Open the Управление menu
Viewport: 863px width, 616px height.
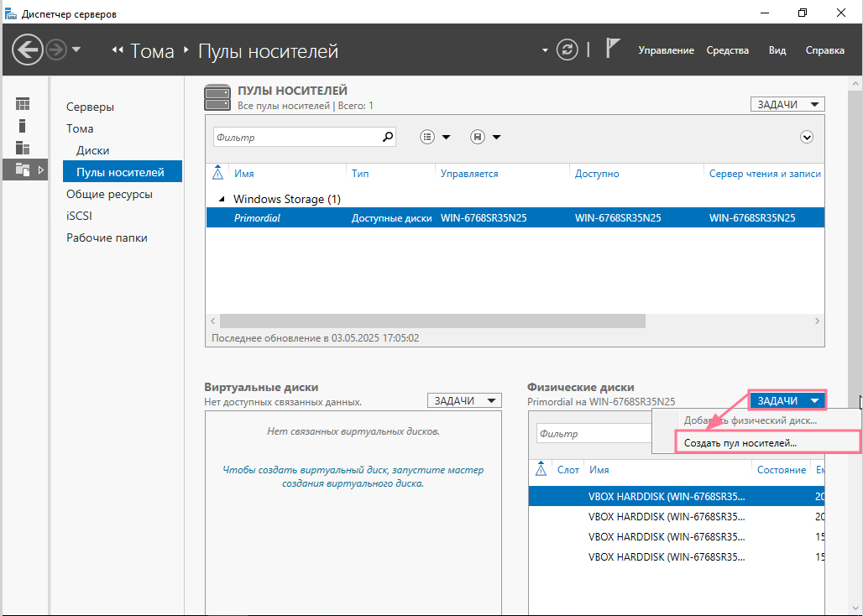click(666, 50)
